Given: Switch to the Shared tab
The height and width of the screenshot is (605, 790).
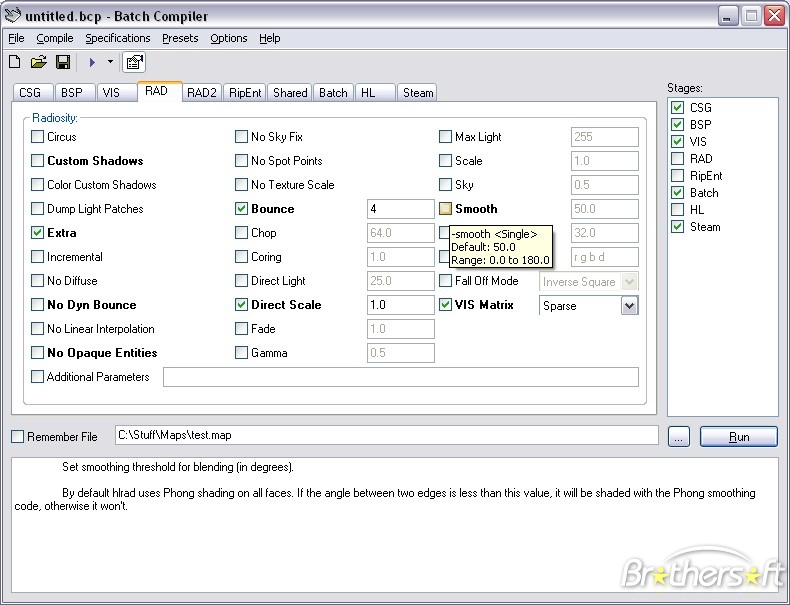Looking at the screenshot, I should pos(290,93).
